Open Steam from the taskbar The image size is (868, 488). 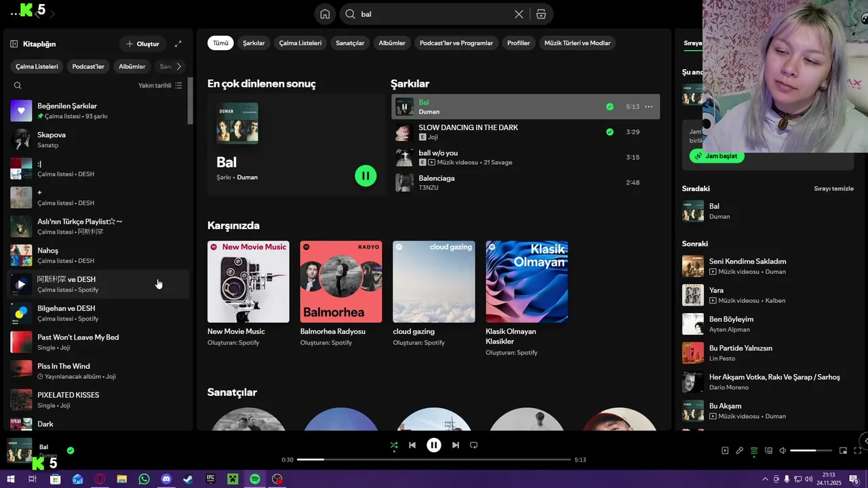coord(189,479)
